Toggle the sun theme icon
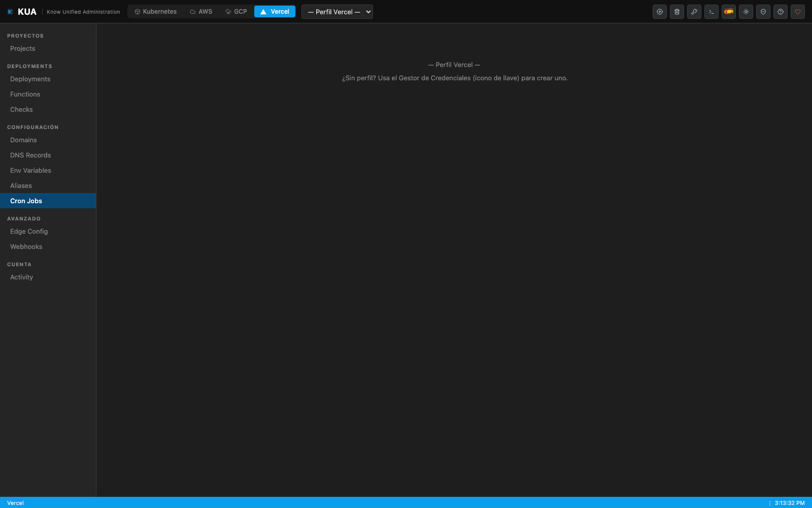 click(x=746, y=12)
